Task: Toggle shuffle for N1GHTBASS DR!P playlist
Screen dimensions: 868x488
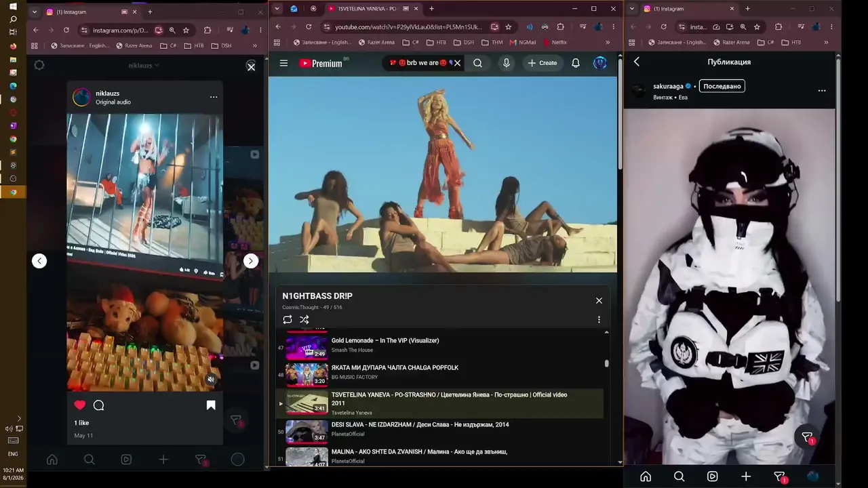Action: [304, 320]
